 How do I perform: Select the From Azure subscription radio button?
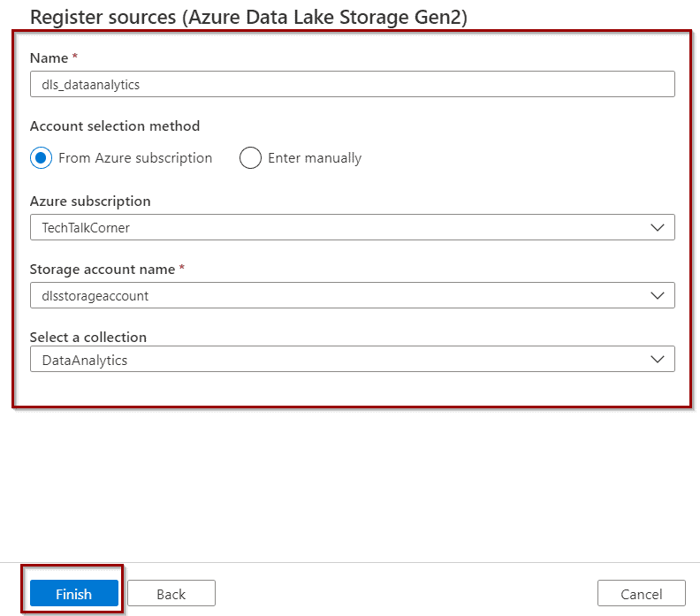[x=41, y=158]
